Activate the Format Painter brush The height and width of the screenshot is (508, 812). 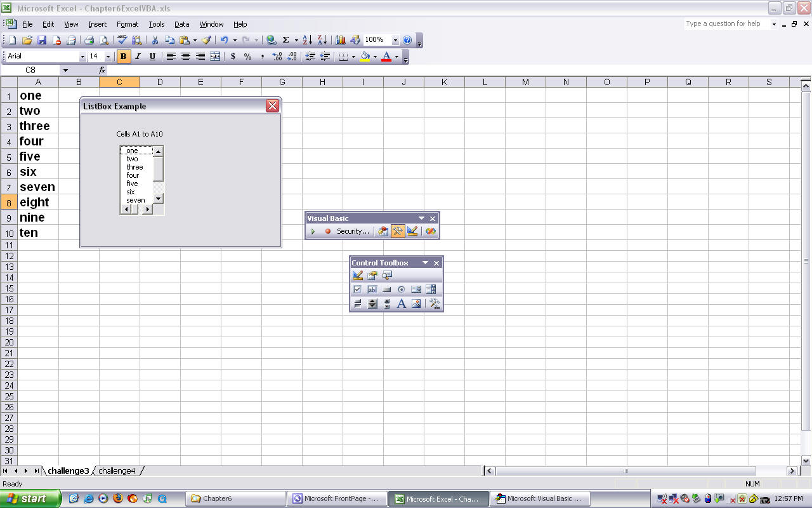tap(207, 40)
